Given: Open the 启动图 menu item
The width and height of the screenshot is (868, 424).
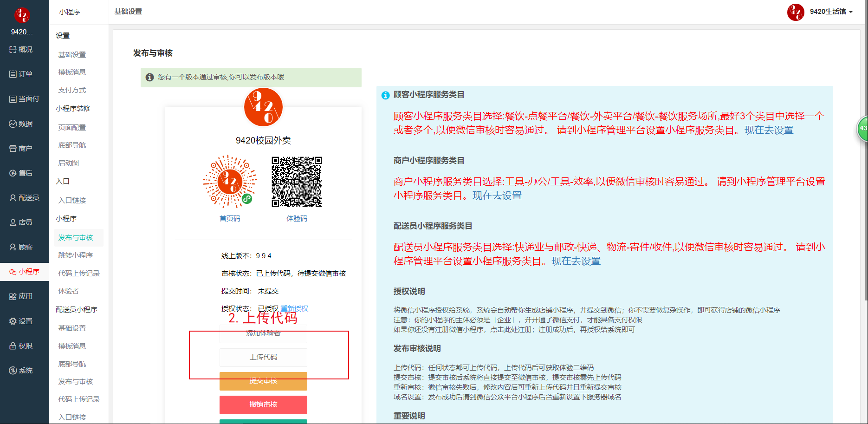Looking at the screenshot, I should point(68,163).
